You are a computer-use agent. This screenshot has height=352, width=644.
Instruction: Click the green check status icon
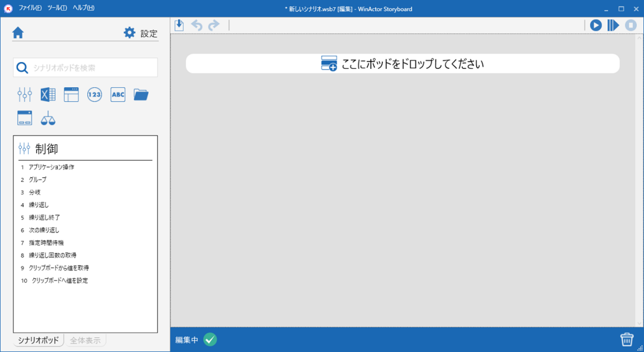[210, 340]
